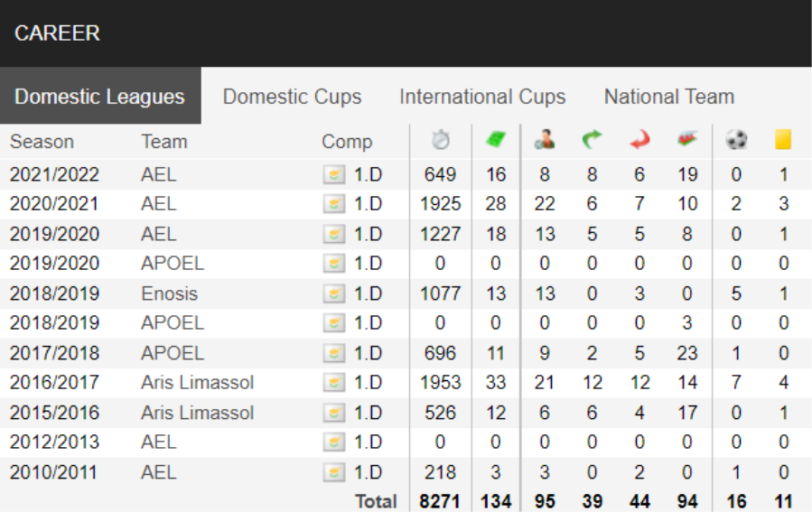Screen dimensions: 812x512
Task: Click the Season column header
Action: tap(42, 142)
